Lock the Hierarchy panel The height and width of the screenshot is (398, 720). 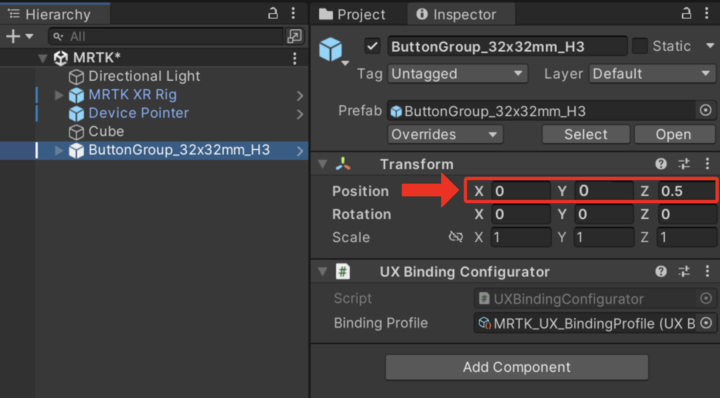273,13
